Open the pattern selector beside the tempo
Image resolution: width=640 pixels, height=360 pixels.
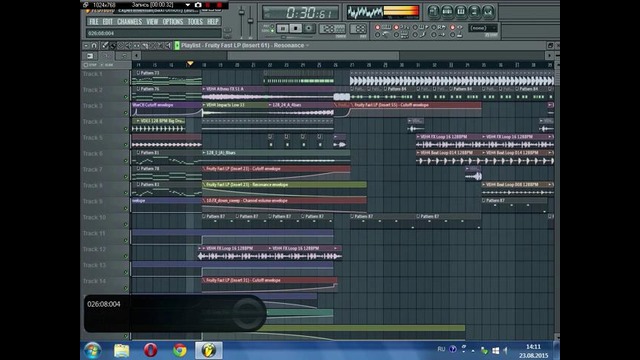click(358, 29)
